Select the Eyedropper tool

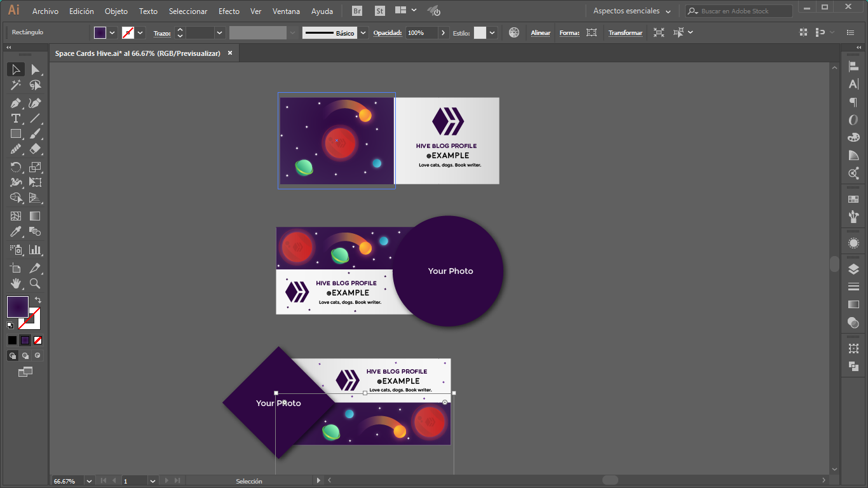[16, 232]
